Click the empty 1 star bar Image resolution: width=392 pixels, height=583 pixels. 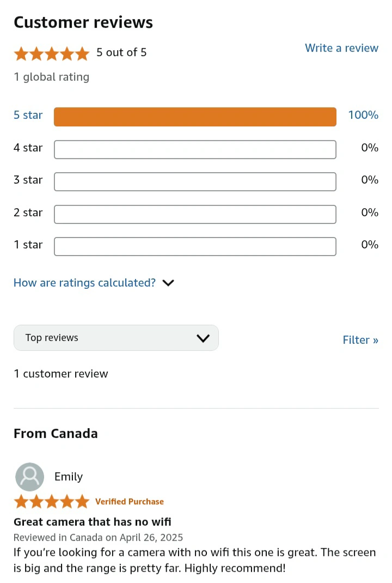click(195, 246)
